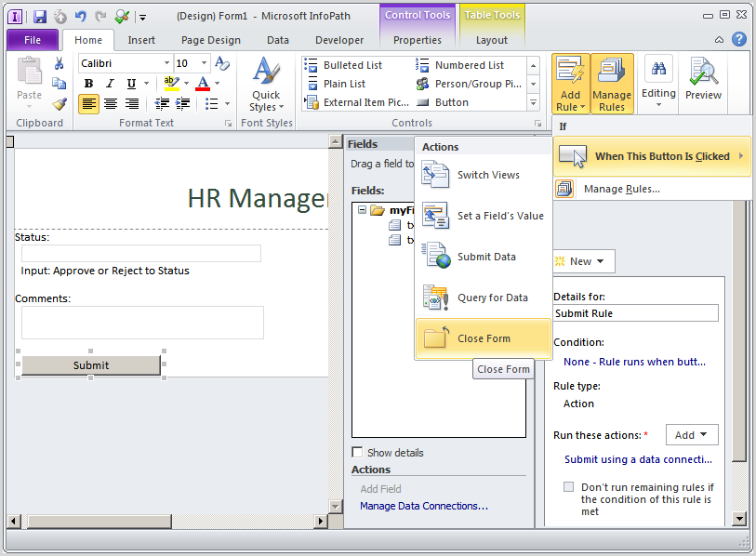Open the Table Tools Layout tab

tap(491, 40)
